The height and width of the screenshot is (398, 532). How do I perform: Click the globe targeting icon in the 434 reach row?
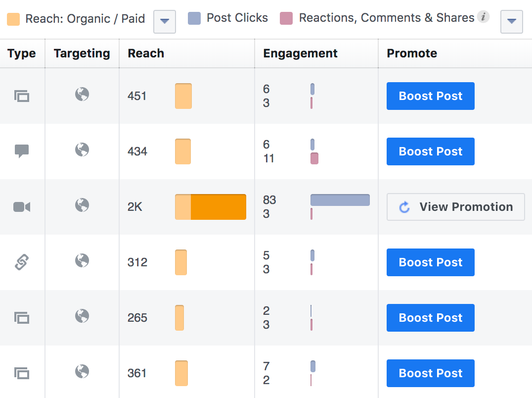pos(82,149)
